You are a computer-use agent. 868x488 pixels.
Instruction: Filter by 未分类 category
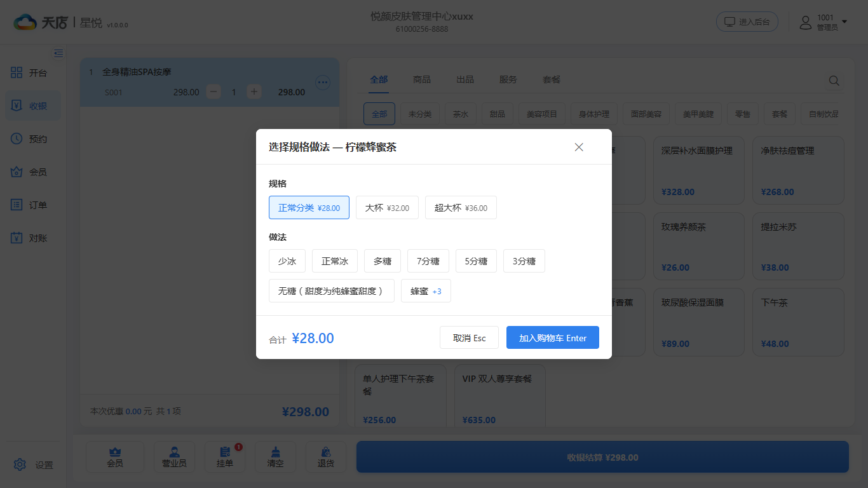(419, 114)
